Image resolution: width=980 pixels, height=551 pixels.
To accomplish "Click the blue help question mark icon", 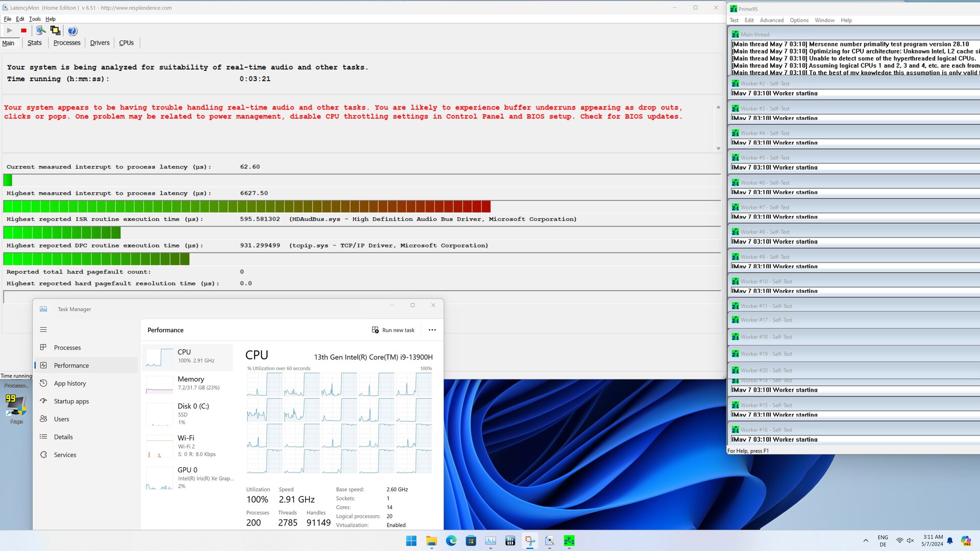I will pyautogui.click(x=72, y=31).
